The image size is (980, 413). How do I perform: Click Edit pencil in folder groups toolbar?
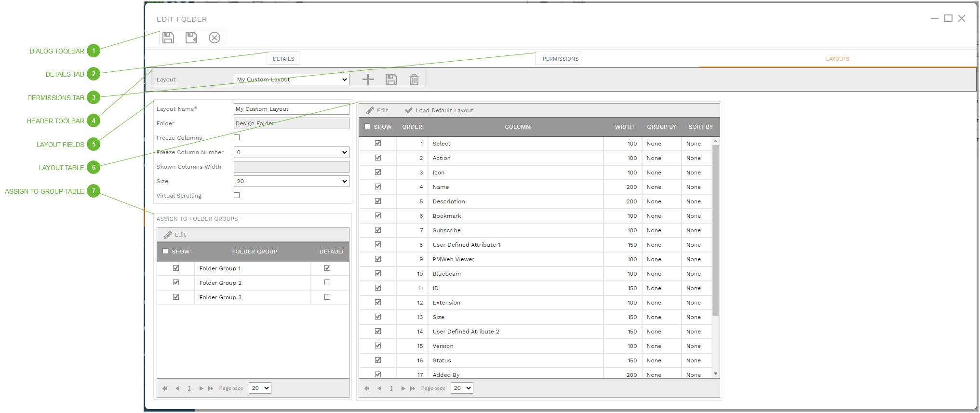pos(175,235)
